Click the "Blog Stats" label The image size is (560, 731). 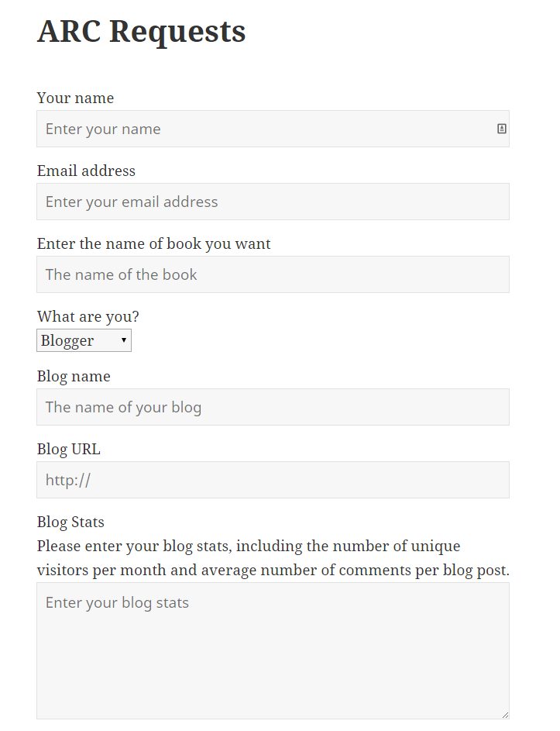tap(70, 522)
